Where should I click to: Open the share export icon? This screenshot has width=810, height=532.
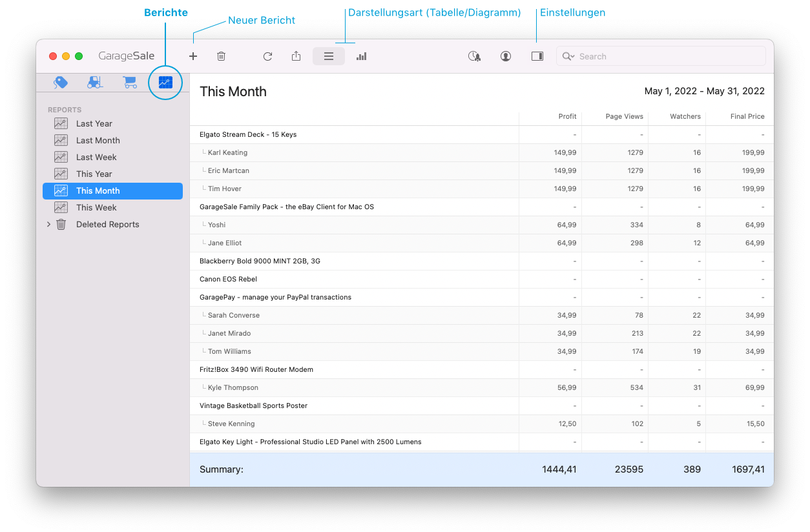point(296,56)
